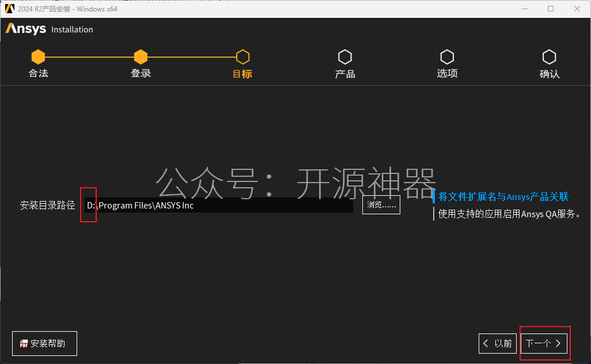The width and height of the screenshot is (591, 364).
Task: Click the 合法 step hexagon icon
Action: coord(38,57)
